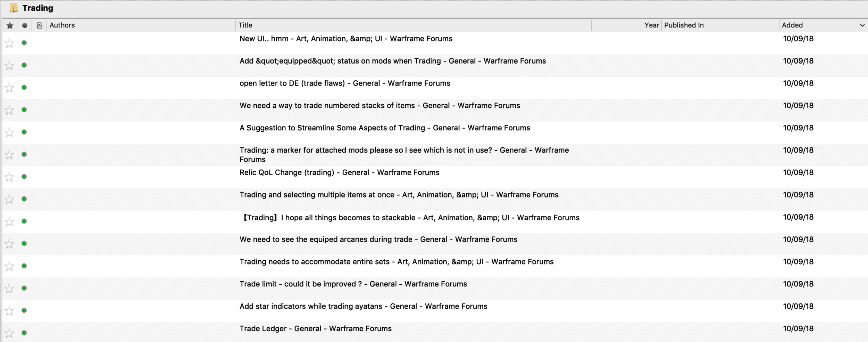Star the 'Trade limit' entry

[9, 288]
